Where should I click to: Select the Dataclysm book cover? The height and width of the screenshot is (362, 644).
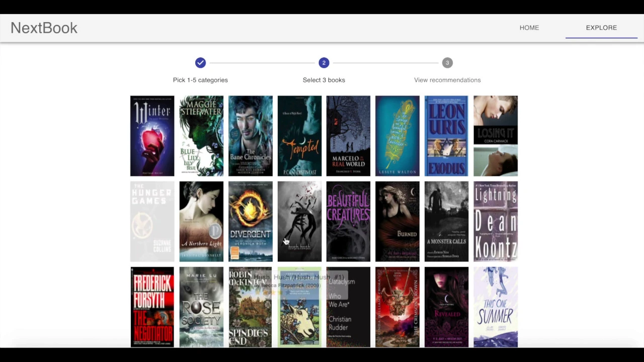click(x=348, y=307)
